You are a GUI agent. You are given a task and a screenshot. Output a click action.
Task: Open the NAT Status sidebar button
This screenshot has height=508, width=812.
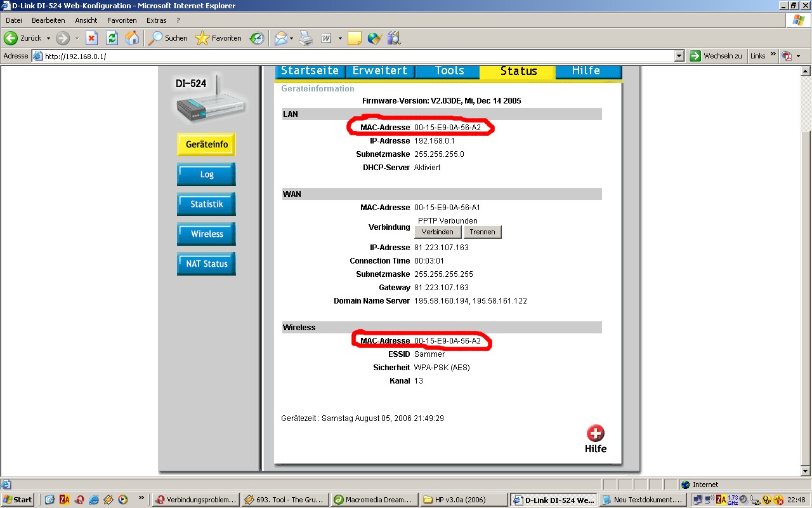pyautogui.click(x=207, y=264)
